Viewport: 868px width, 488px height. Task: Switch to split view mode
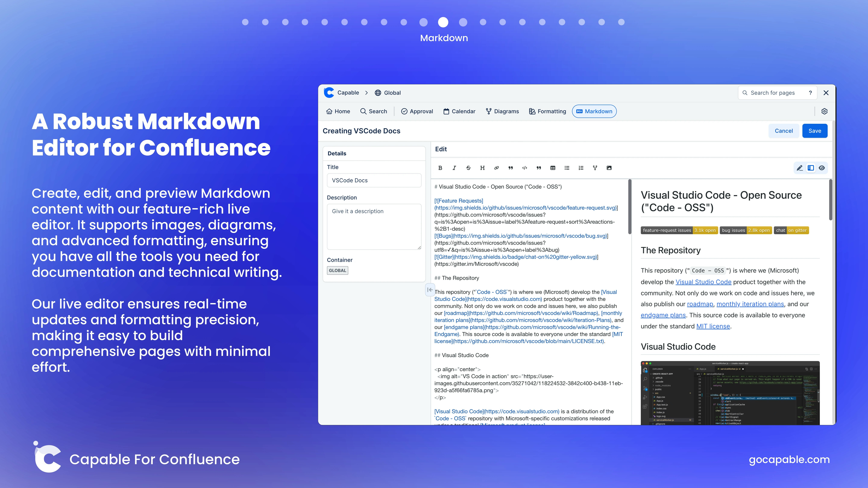point(811,168)
